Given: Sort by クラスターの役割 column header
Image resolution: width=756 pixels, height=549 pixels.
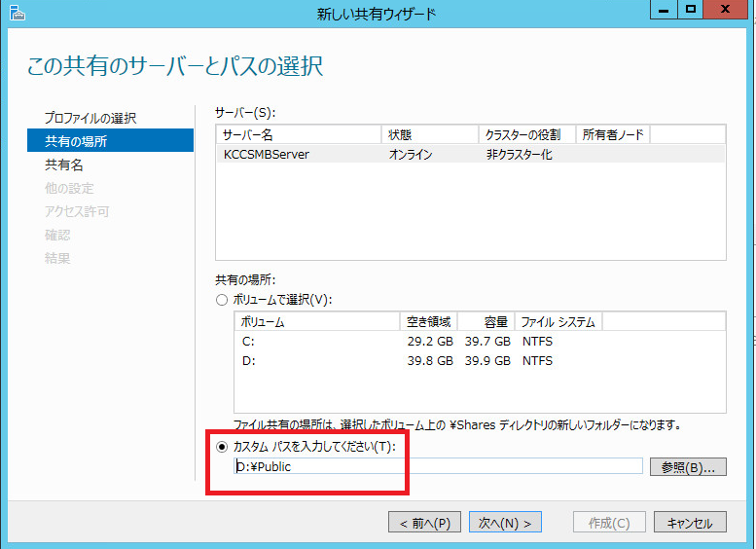Looking at the screenshot, I should pyautogui.click(x=527, y=134).
